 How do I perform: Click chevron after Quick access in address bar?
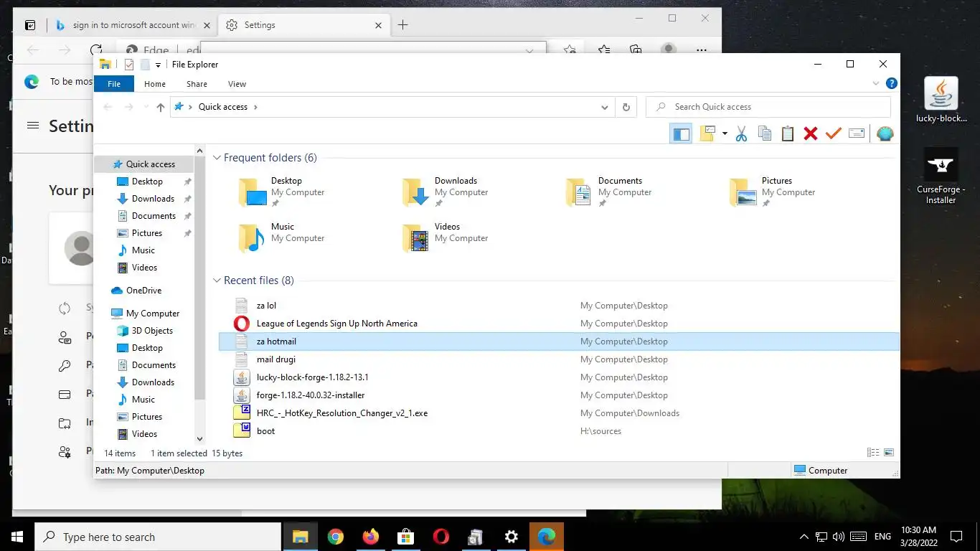click(x=255, y=107)
